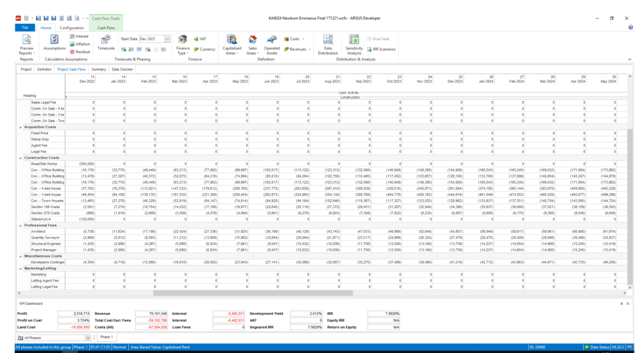Screen dimensions: 643x362
Task: Switch to the Configuration ribbon tab
Action: click(x=72, y=27)
